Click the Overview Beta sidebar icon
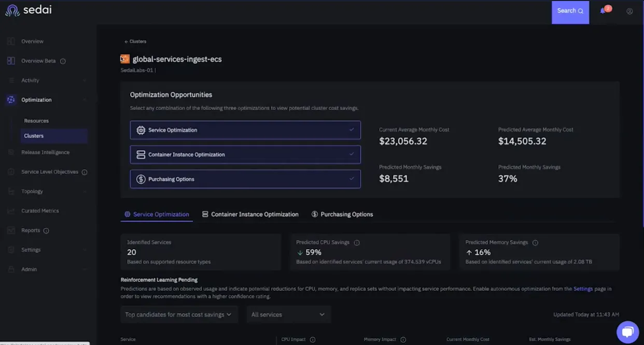The image size is (644, 345). click(11, 61)
